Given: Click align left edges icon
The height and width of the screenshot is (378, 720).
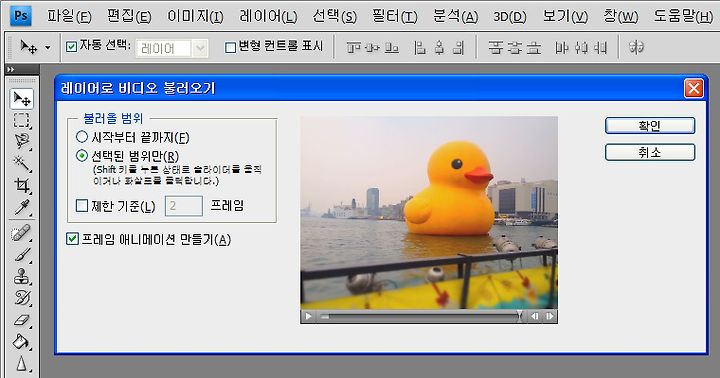Looking at the screenshot, I should [x=420, y=47].
